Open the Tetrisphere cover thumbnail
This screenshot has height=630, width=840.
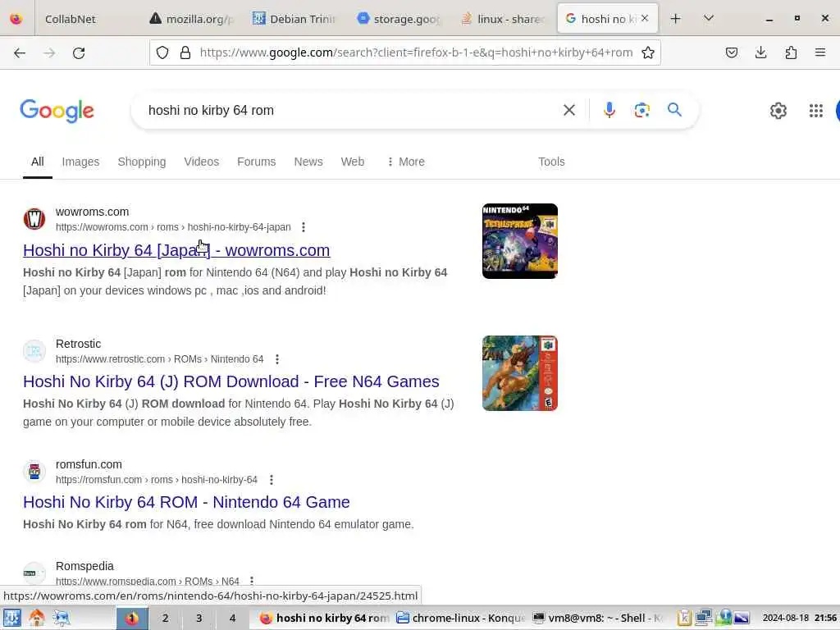click(519, 241)
